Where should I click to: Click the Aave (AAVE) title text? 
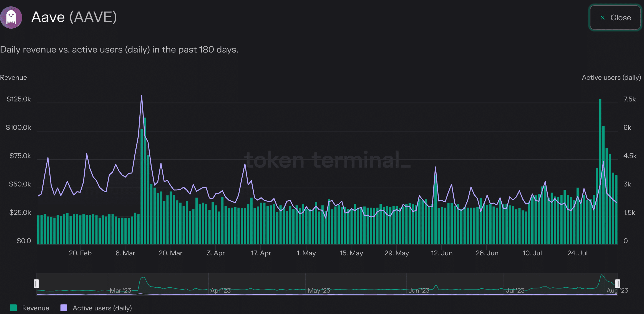point(74,17)
